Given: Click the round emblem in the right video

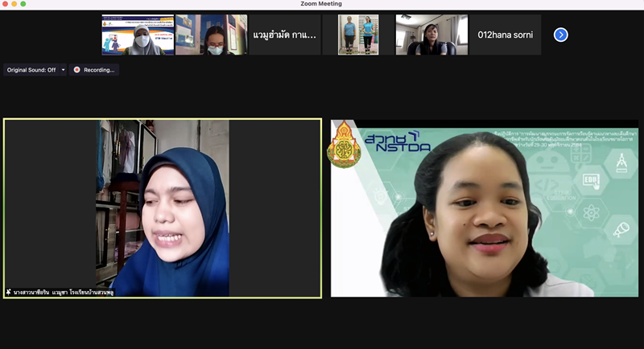Looking at the screenshot, I should [345, 145].
